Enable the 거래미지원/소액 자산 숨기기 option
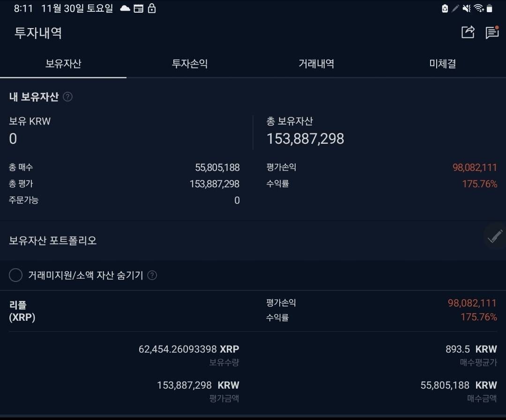Image resolution: width=506 pixels, height=420 pixels. (x=15, y=275)
